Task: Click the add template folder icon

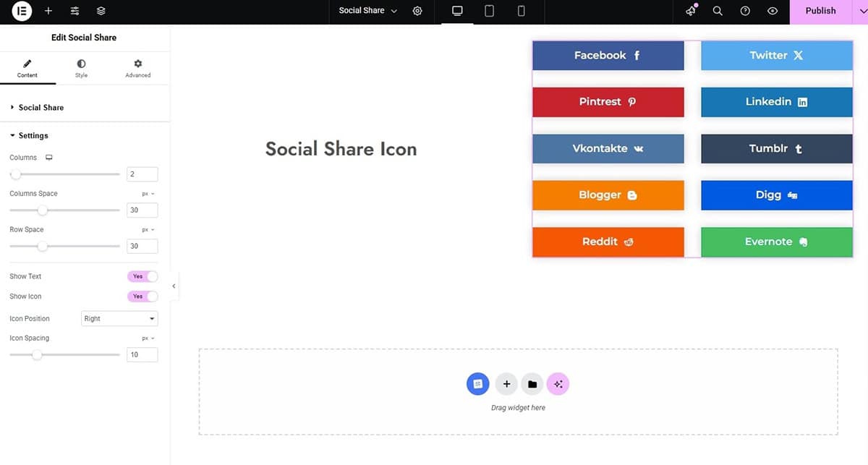Action: pyautogui.click(x=532, y=384)
